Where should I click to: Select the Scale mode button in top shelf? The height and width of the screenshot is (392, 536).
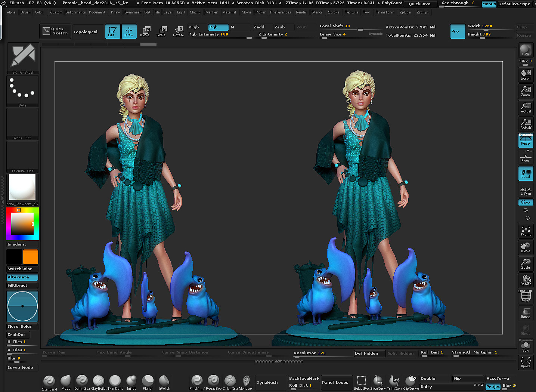(161, 31)
